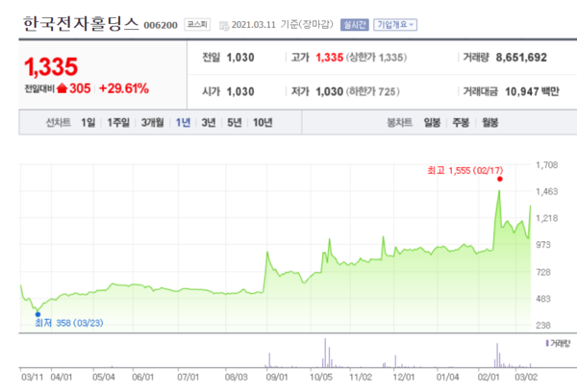Screen dimensions: 577x392
Task: Select the 1주일 line chart period
Action: [118, 122]
